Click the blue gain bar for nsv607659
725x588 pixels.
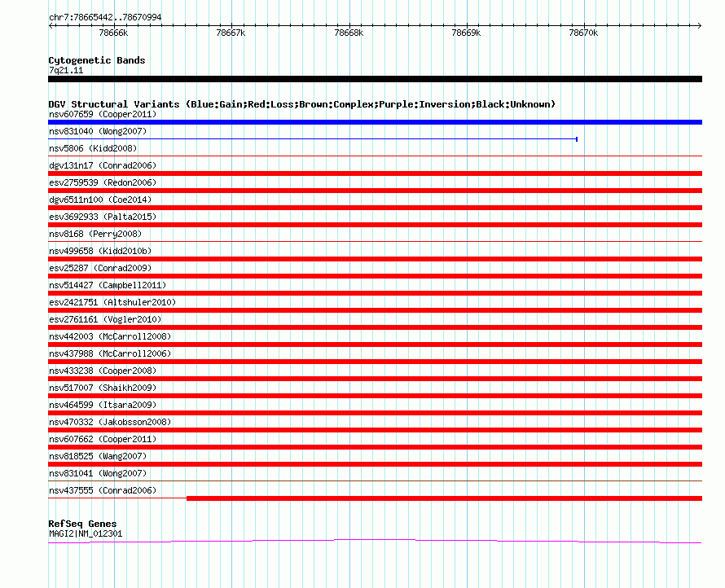pyautogui.click(x=375, y=122)
